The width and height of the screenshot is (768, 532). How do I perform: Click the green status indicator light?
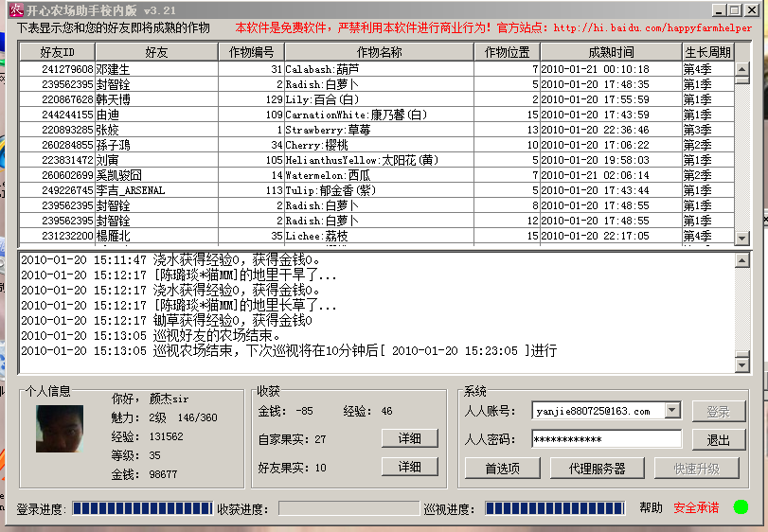740,507
